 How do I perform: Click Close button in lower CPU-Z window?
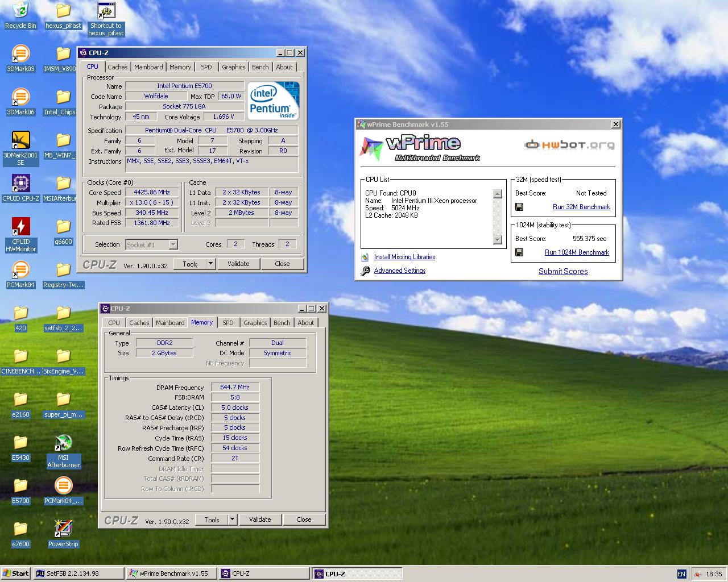(304, 519)
